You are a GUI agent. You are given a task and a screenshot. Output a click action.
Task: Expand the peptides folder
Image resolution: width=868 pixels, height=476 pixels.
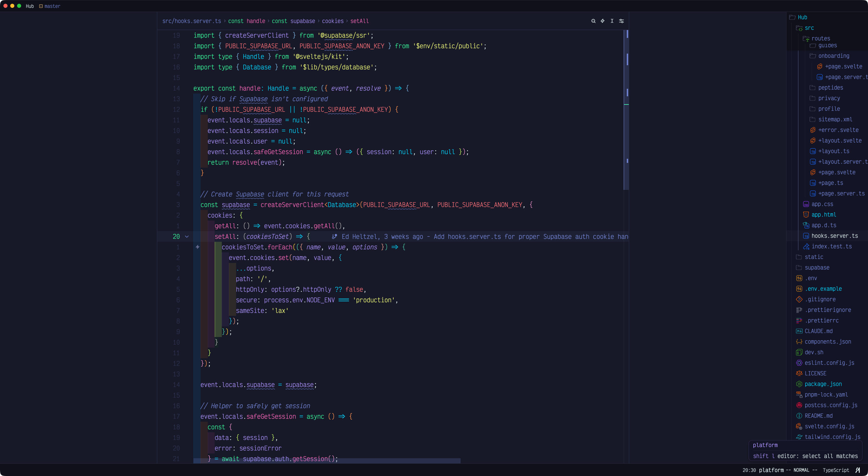(826, 88)
